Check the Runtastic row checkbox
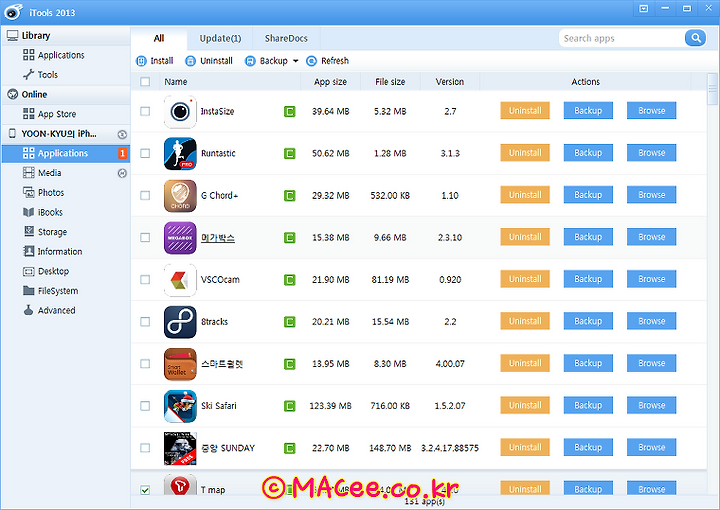Viewport: 720px width, 510px height. [145, 153]
